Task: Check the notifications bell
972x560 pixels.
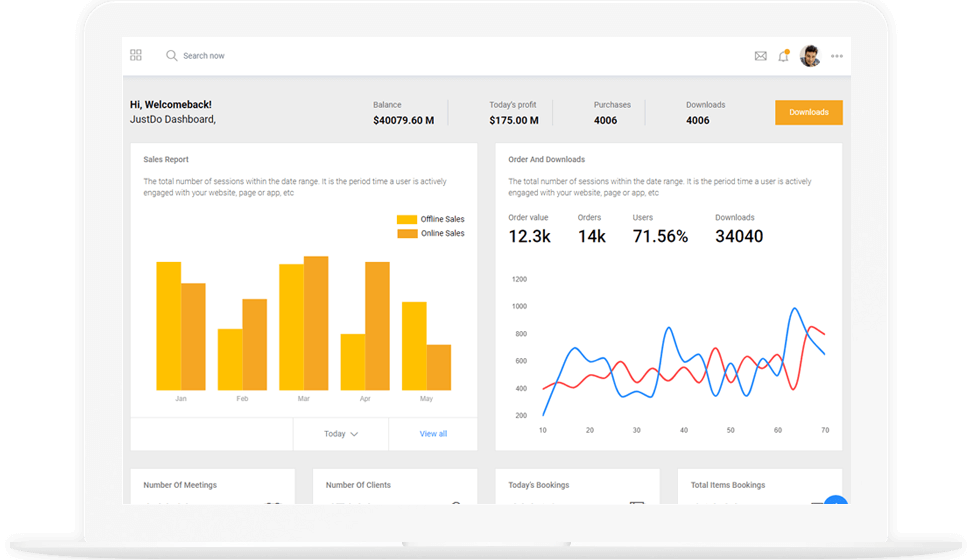Action: point(784,56)
